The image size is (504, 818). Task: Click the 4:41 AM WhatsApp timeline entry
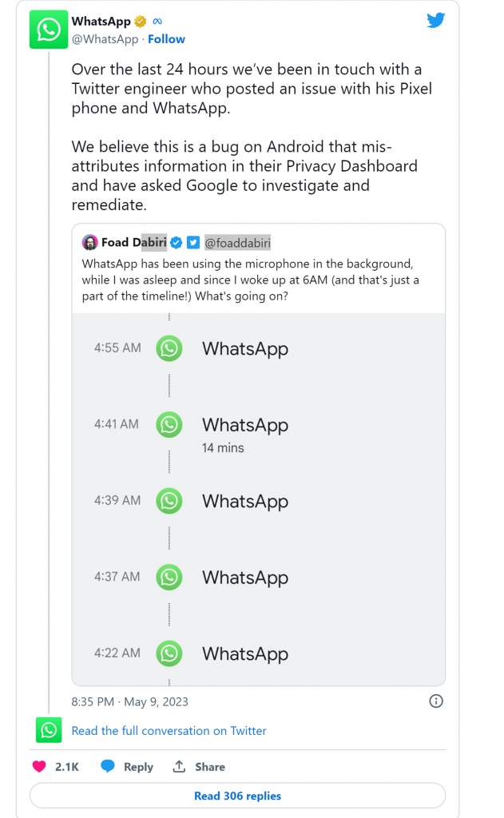point(244,426)
